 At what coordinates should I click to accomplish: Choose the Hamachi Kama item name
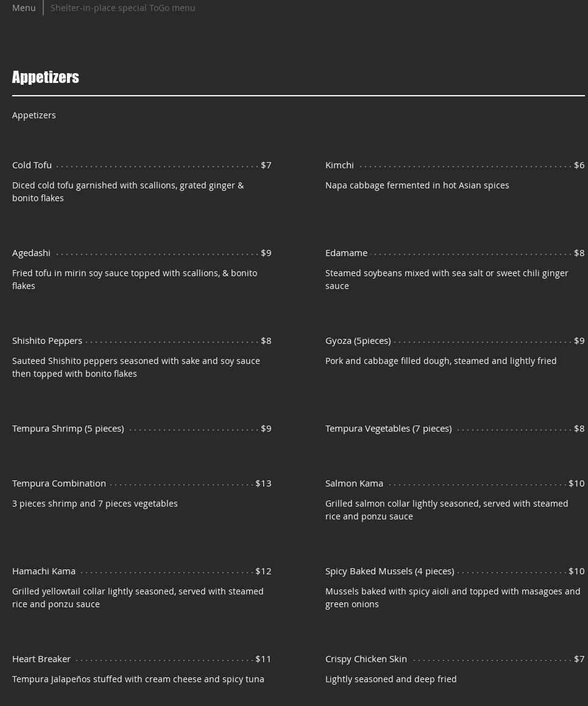44,571
